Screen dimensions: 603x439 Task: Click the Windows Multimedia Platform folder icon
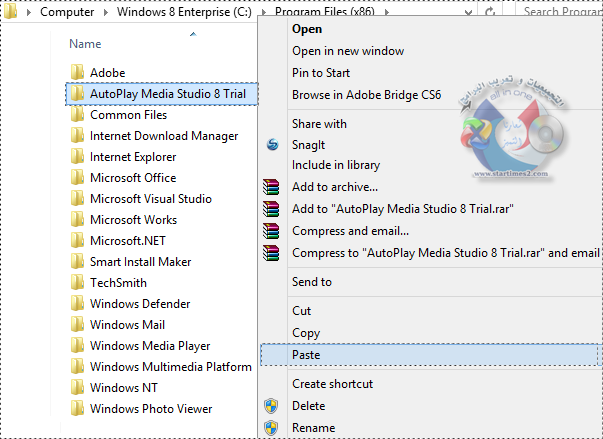77,366
